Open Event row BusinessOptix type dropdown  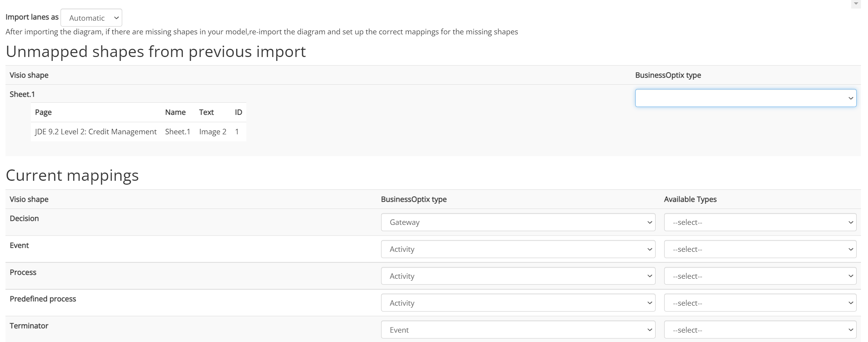[518, 249]
